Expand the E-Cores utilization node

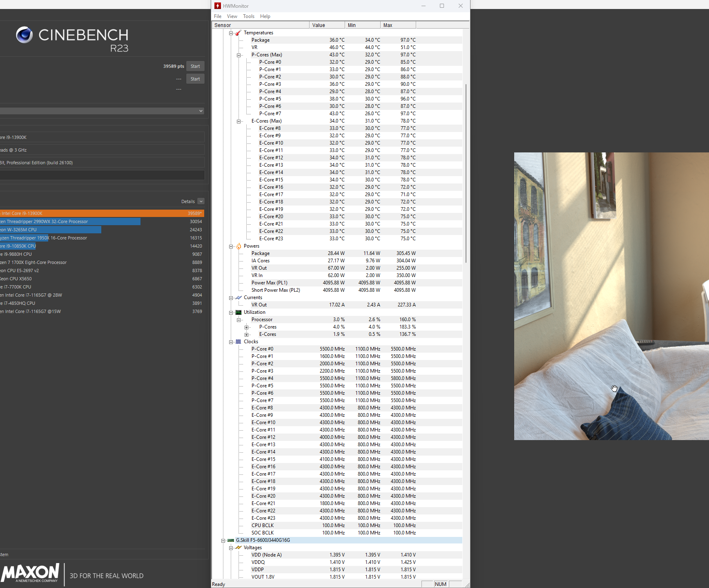point(246,335)
